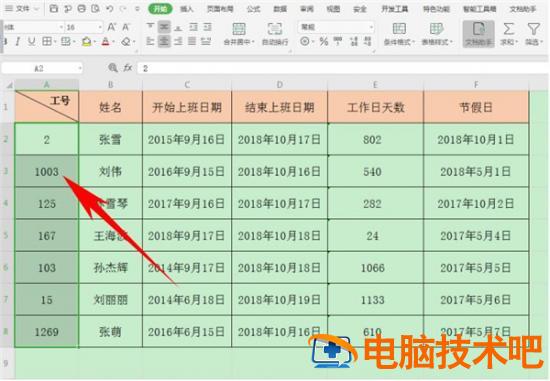Switch to the 插入 ribbon tab
Viewport: 550px width, 381px height.
click(187, 9)
